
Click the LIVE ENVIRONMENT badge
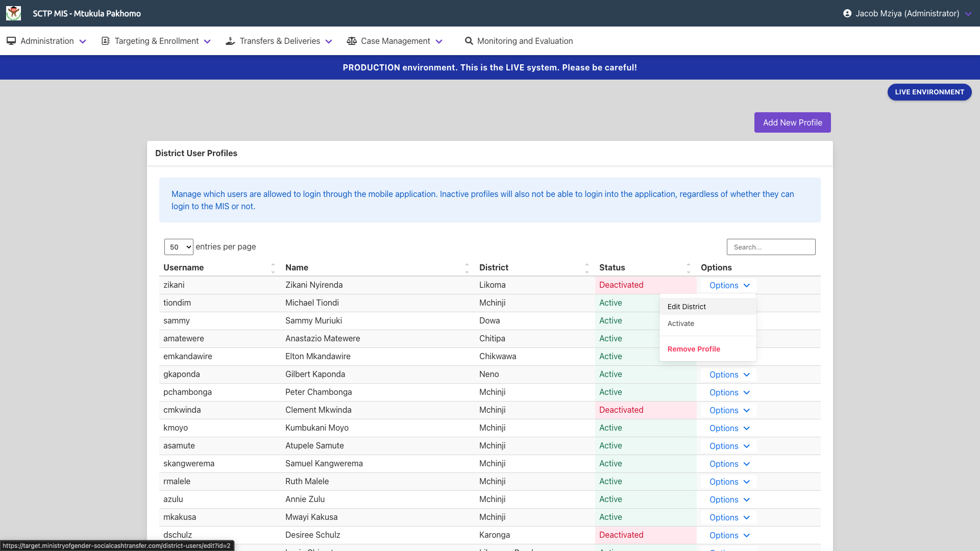(929, 92)
